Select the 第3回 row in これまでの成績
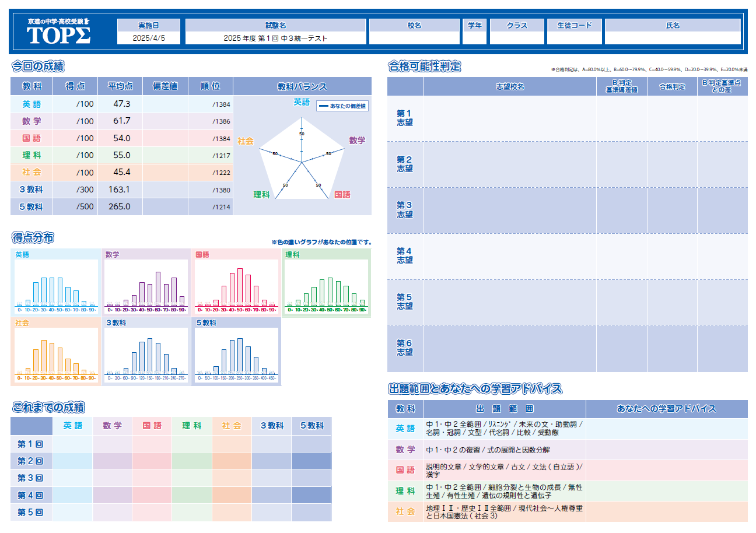 click(x=31, y=478)
